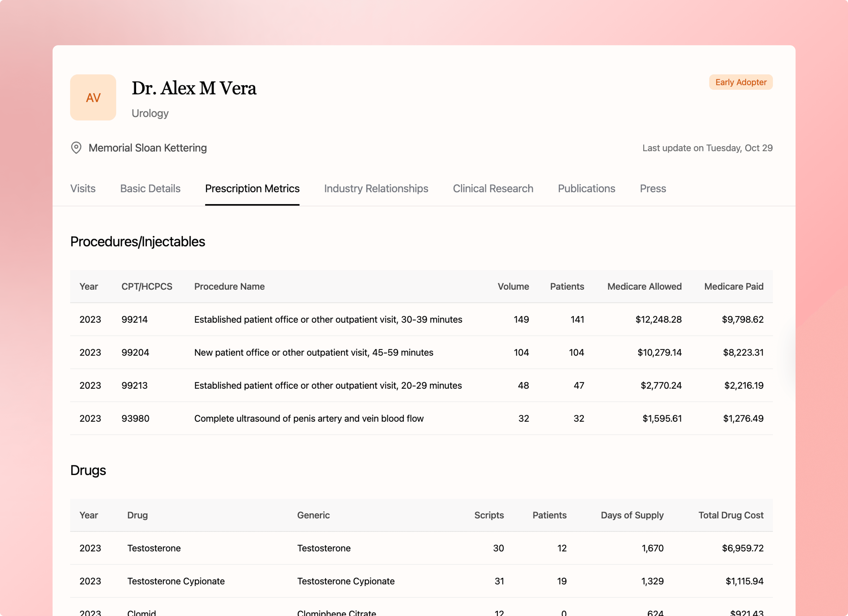Click the location pin icon
The height and width of the screenshot is (616, 848).
(76, 148)
